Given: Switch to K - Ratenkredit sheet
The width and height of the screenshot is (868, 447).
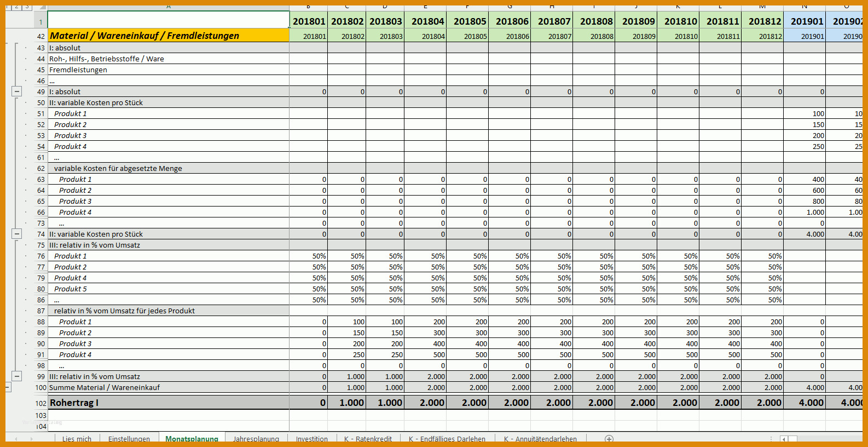Looking at the screenshot, I should [368, 439].
